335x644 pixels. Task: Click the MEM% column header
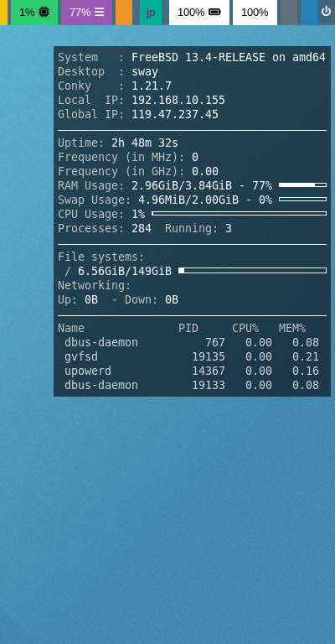pos(292,328)
